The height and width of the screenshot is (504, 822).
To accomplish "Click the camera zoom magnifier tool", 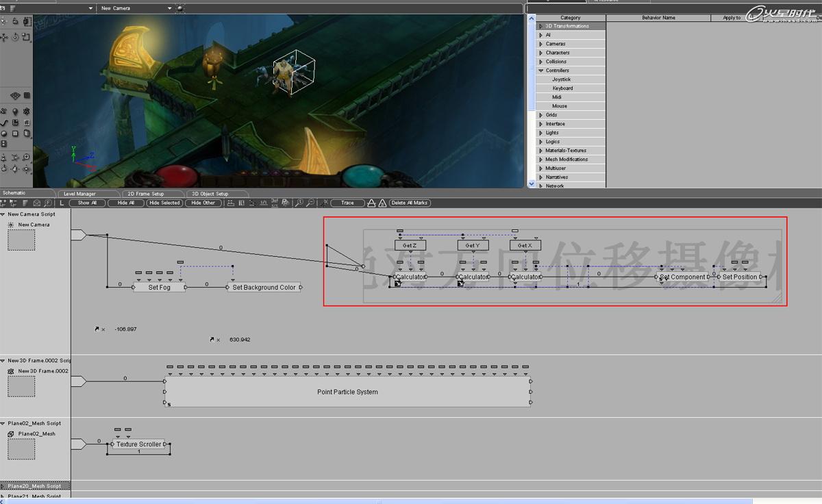I will [x=27, y=157].
